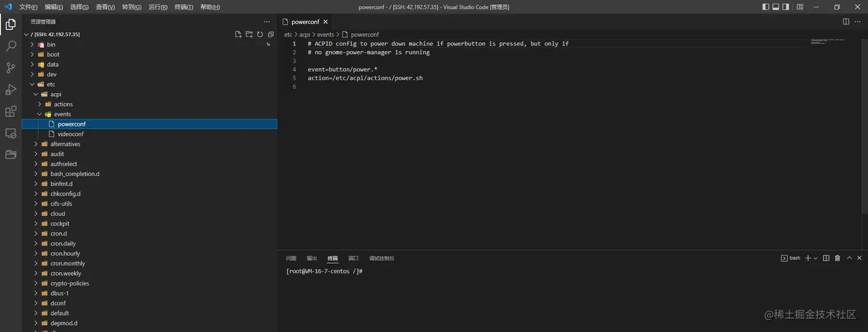
Task: Open the 帮助 (Help) menu
Action: click(210, 7)
